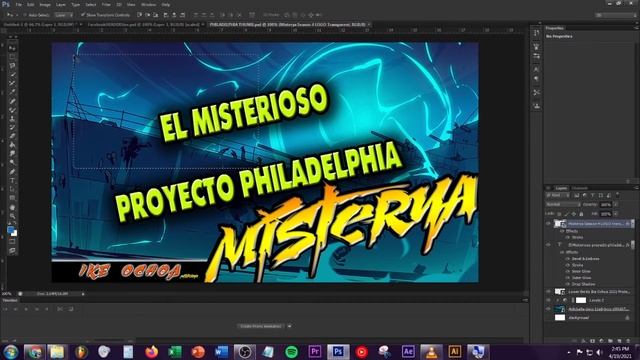Select the Clone Stamp tool
Screen dimensions: 640x360
(x=12, y=118)
